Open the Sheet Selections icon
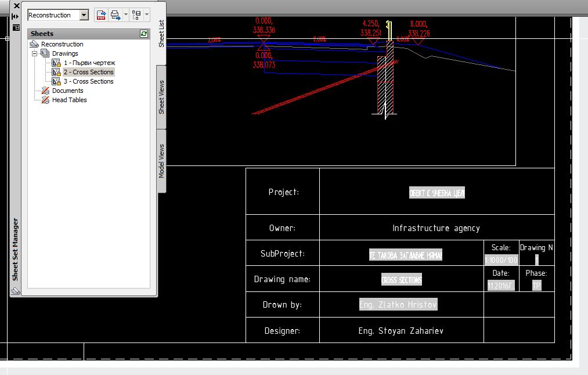The width and height of the screenshot is (588, 375). point(136,16)
